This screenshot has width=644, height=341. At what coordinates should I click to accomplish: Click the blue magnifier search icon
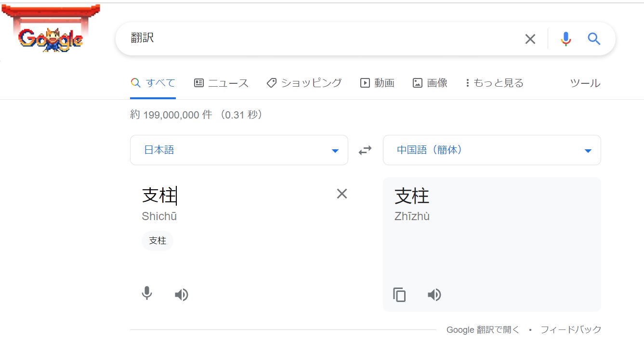pos(594,39)
